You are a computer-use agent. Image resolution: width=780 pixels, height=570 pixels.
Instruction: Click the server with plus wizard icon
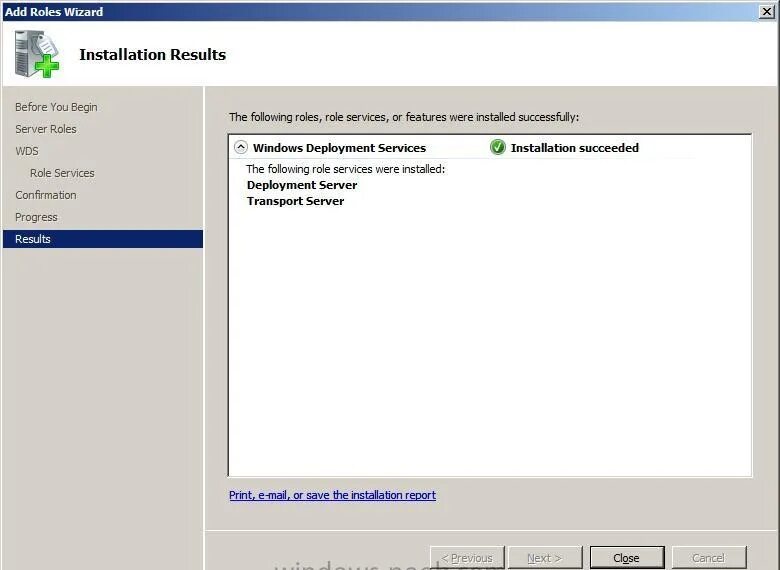coord(37,54)
